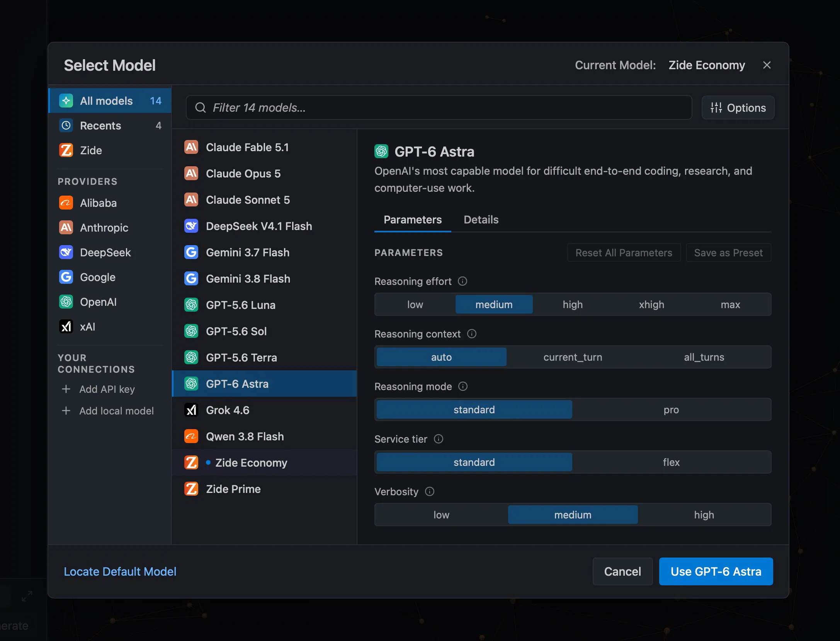Click the sliders icon on Options button
This screenshot has width=840, height=641.
tap(716, 107)
